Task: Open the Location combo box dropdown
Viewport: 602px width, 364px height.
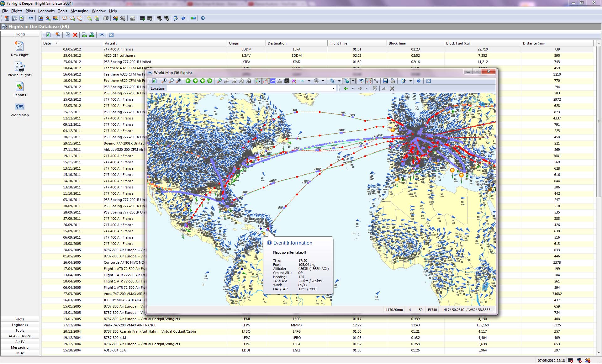Action: [x=333, y=88]
